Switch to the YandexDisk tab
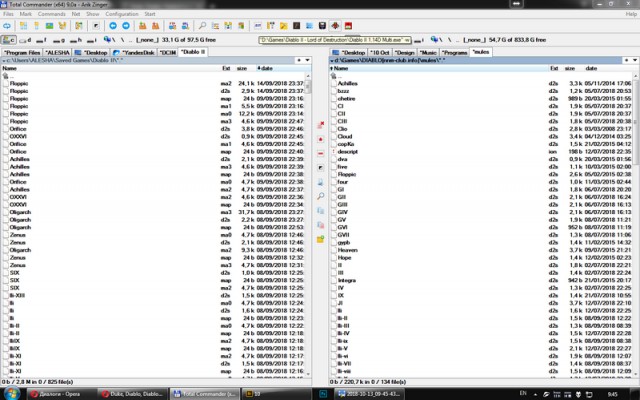This screenshot has height=400, width=640. coord(134,52)
